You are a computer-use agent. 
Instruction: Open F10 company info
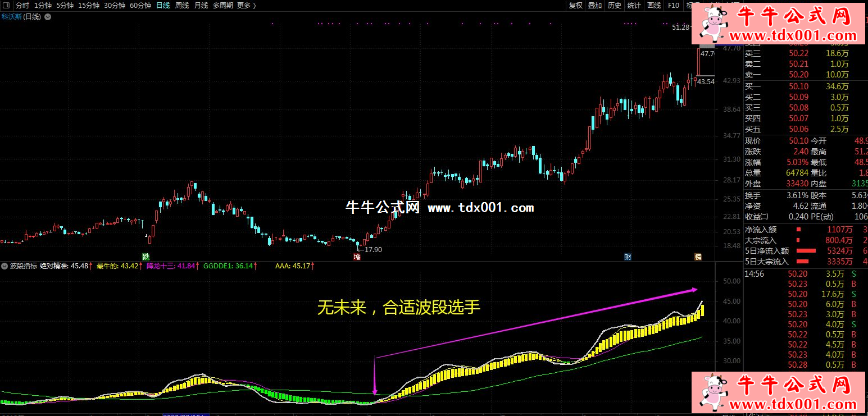click(x=673, y=6)
